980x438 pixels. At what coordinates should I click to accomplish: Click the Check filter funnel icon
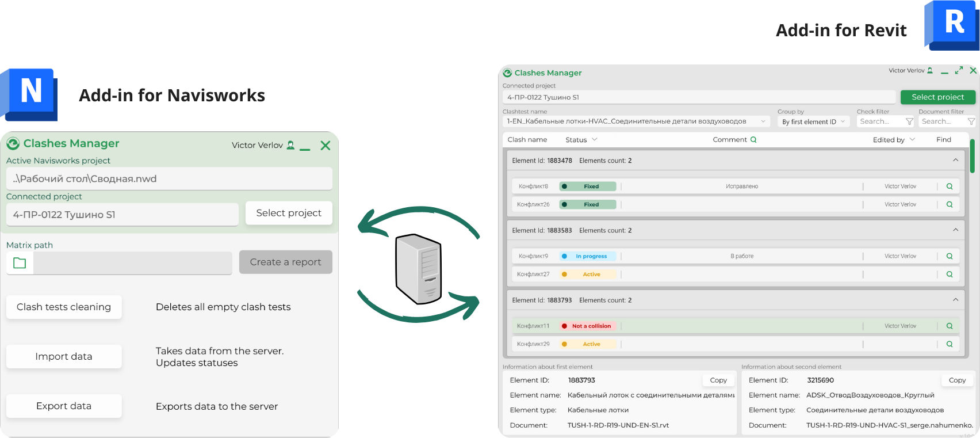coord(909,121)
